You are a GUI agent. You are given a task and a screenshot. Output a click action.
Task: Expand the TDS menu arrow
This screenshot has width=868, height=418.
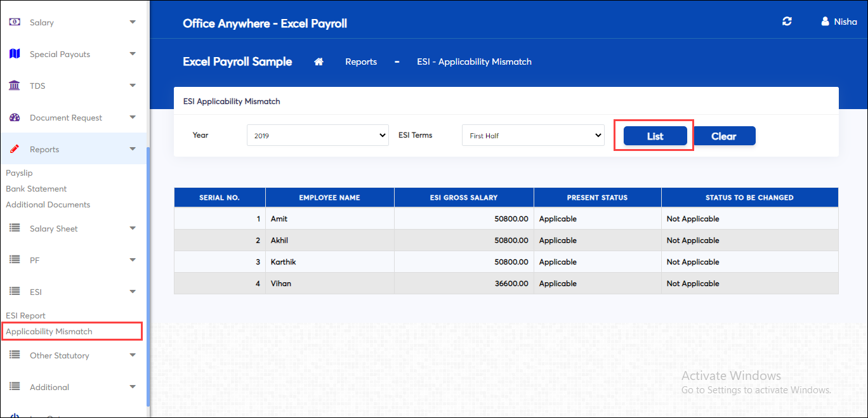pyautogui.click(x=133, y=86)
